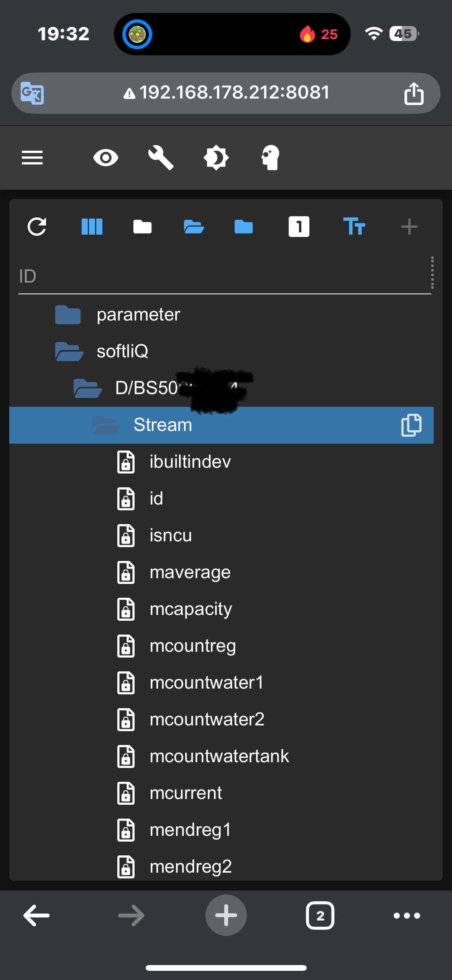
Task: Select the mcapacity state
Action: click(x=191, y=609)
